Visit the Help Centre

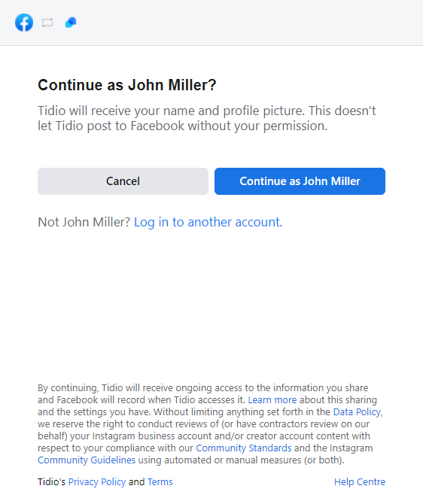[360, 482]
